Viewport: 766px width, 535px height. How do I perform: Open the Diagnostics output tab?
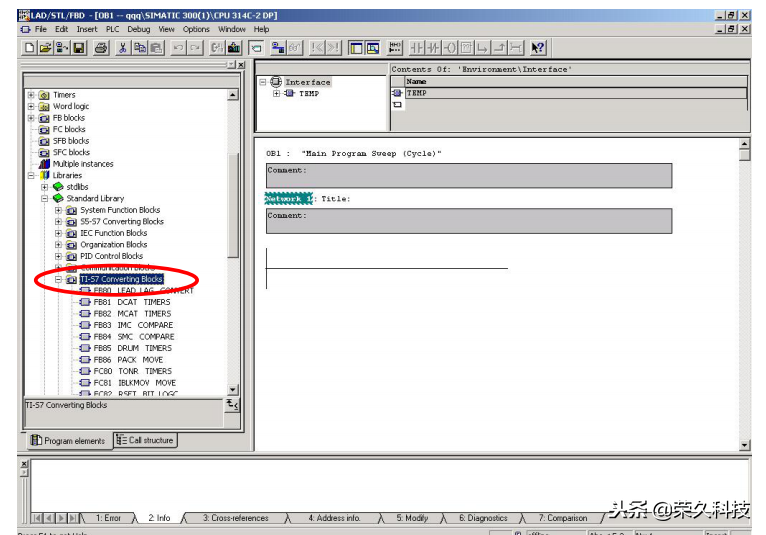[483, 518]
